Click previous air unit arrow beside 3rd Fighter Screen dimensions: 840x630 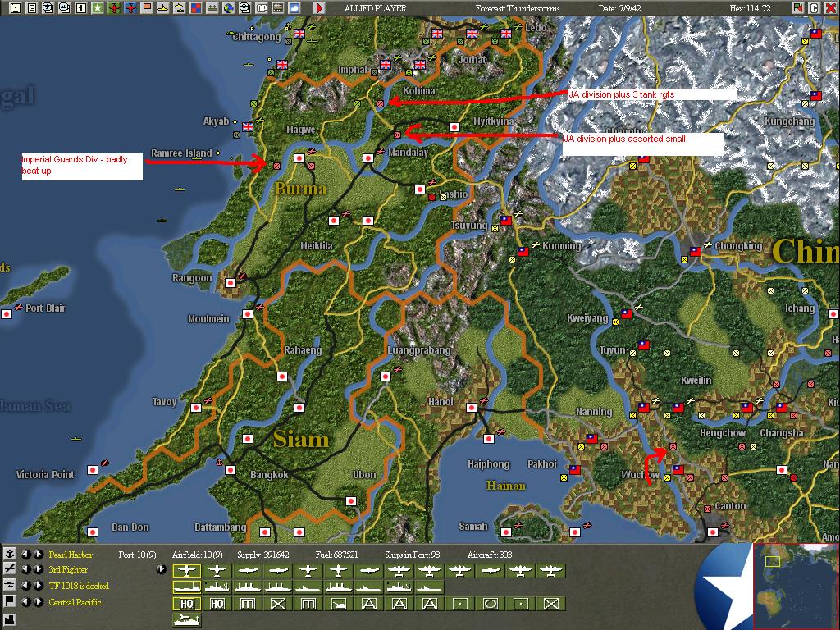tap(25, 569)
